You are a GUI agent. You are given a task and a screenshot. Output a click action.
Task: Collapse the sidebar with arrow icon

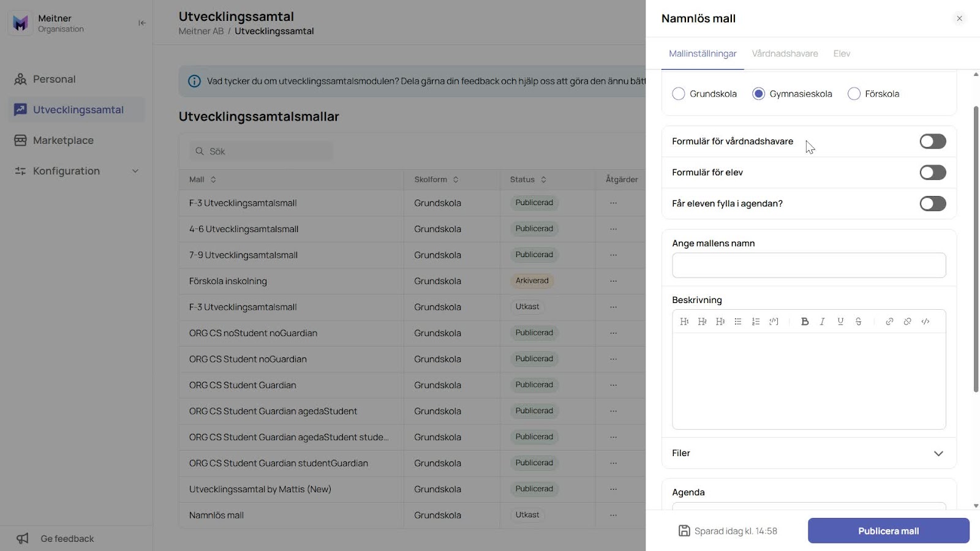click(142, 23)
